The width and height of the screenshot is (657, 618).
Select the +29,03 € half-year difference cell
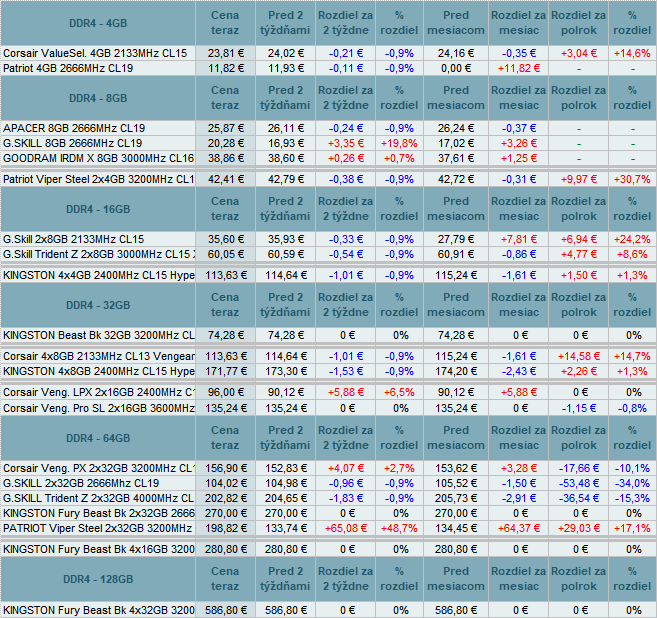[579, 528]
